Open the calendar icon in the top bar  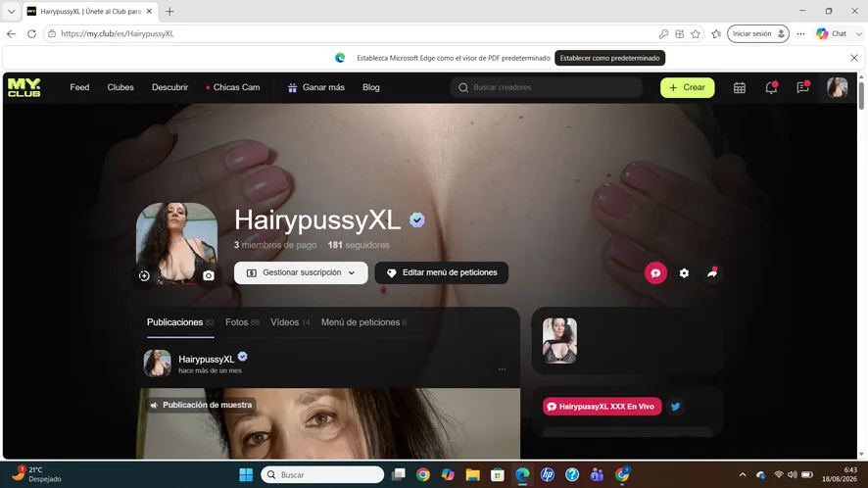pos(739,87)
